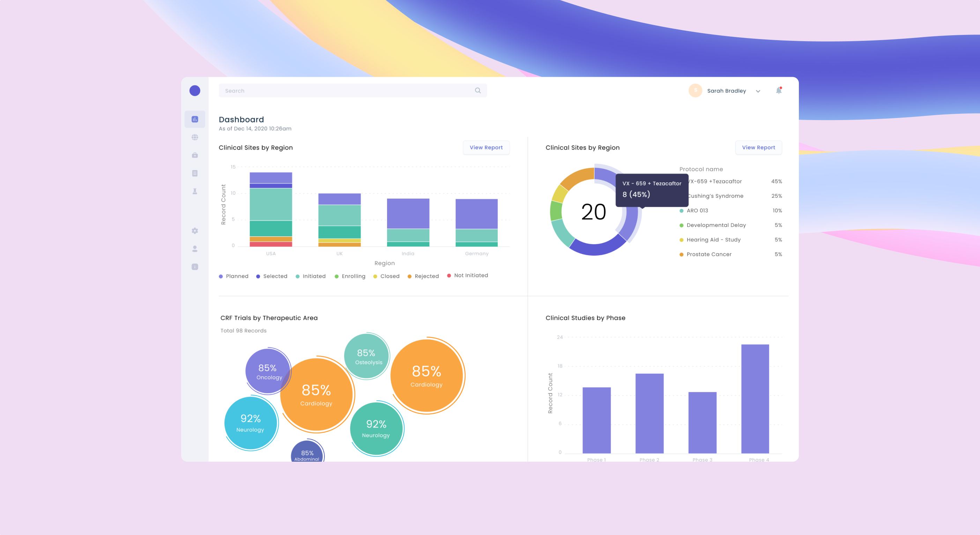Open notifications via the bell icon
The height and width of the screenshot is (535, 980).
(778, 90)
